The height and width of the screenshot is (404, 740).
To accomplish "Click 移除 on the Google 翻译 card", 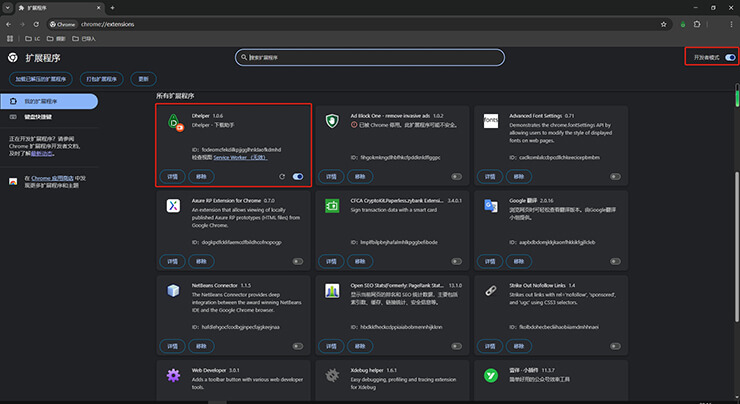I will tap(519, 261).
